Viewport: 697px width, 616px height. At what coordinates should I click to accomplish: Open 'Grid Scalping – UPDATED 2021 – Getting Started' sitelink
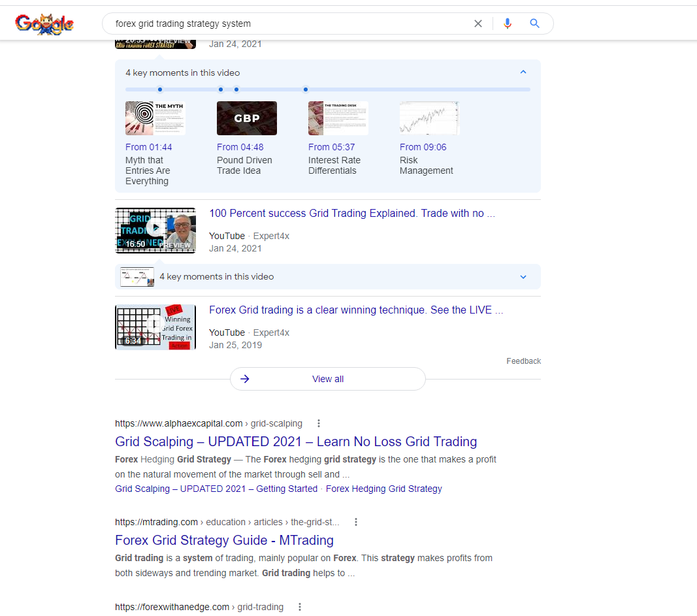pos(216,489)
